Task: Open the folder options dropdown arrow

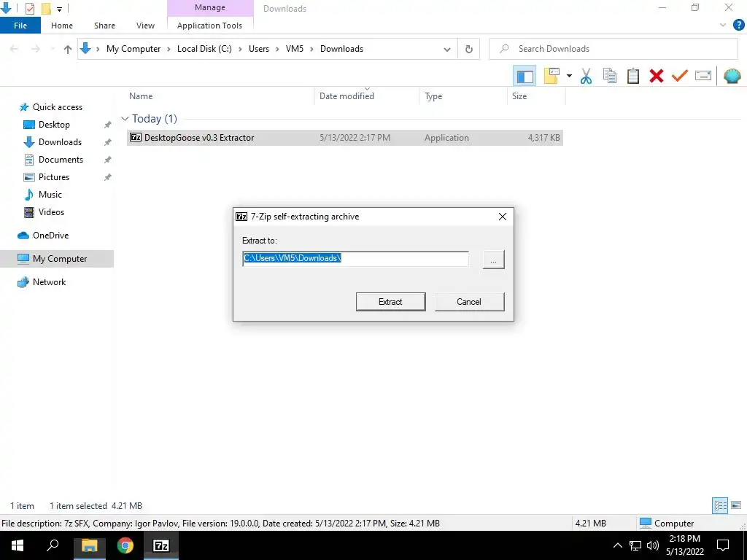Action: [x=569, y=76]
